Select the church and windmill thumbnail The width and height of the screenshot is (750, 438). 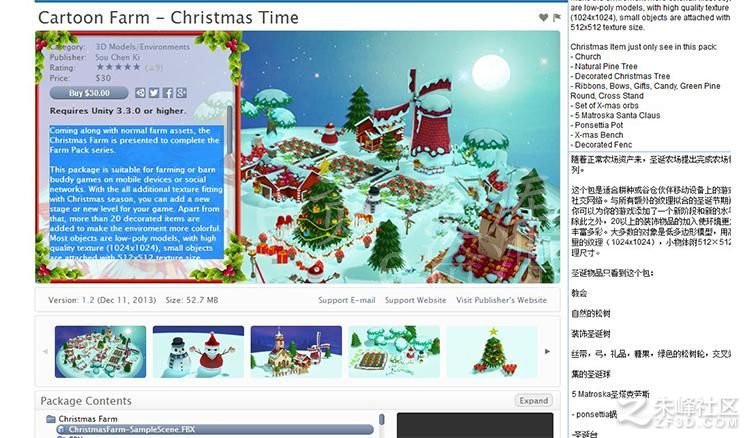296,351
